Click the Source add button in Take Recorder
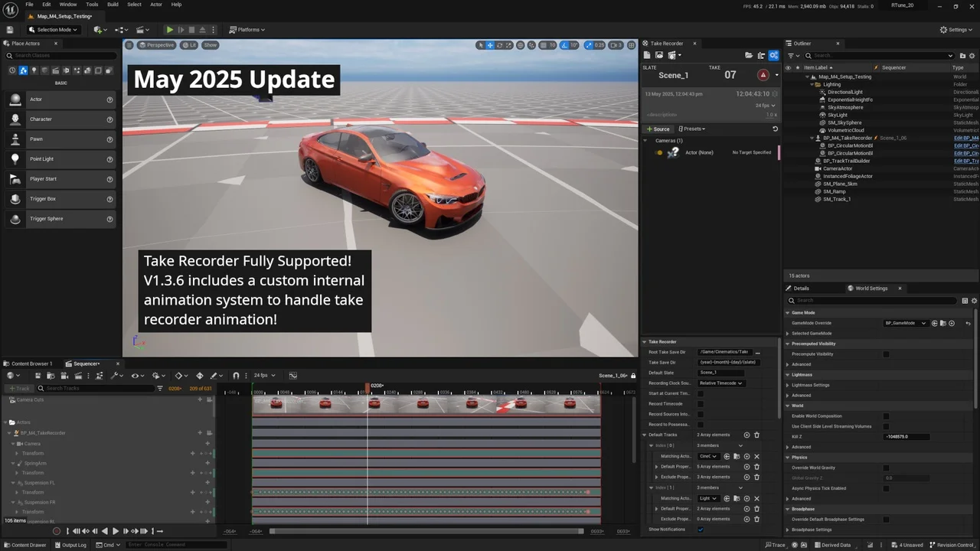 coord(658,129)
